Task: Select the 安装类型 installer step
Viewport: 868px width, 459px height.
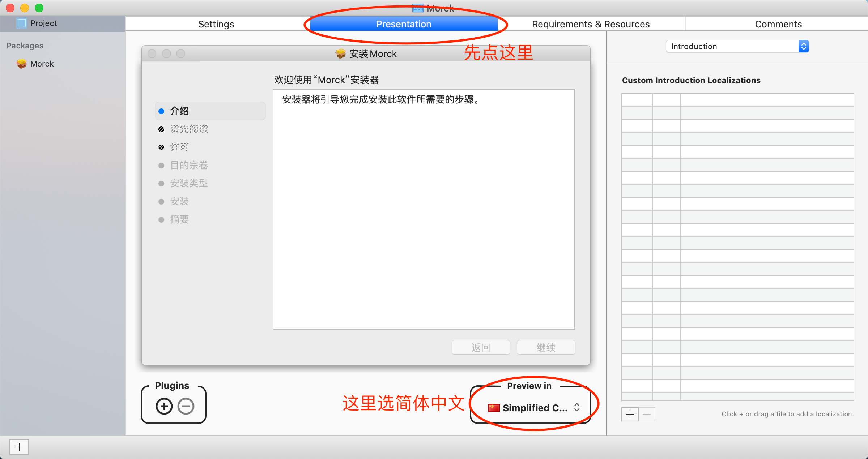Action: tap(189, 183)
